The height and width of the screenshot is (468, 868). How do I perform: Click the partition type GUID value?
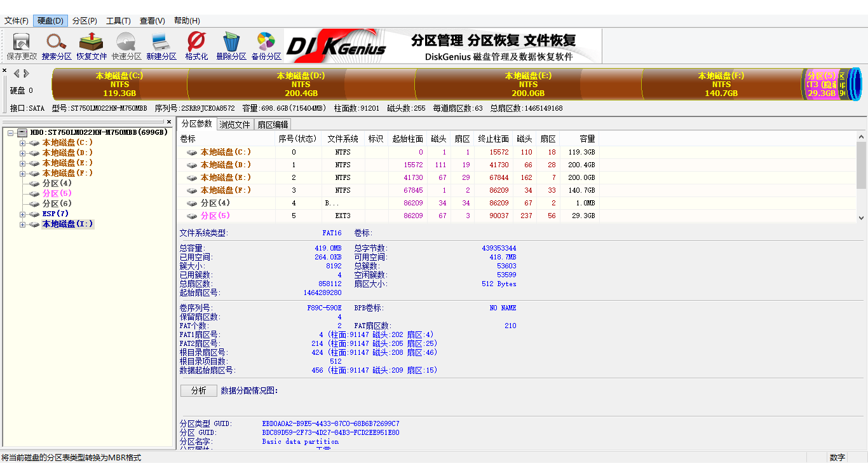330,423
